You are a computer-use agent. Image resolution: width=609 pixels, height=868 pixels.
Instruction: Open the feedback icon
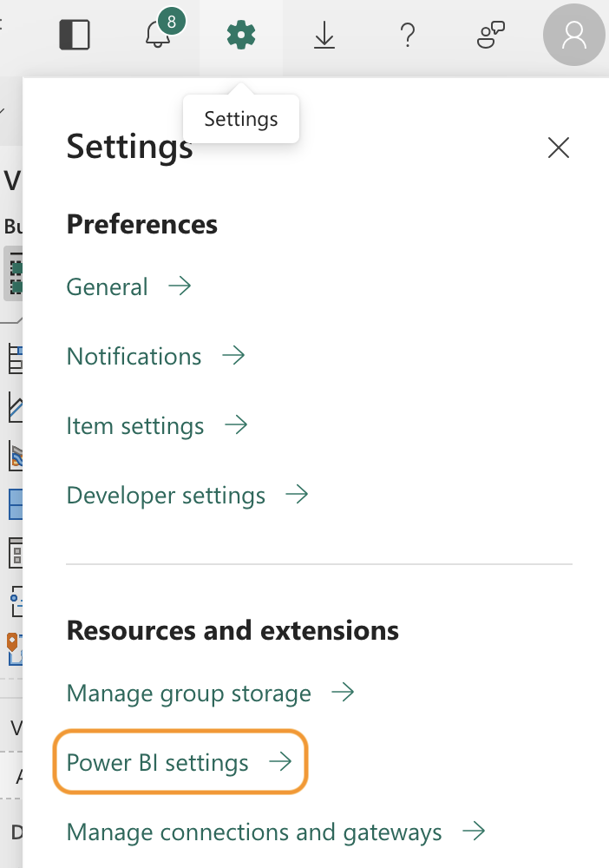pos(491,35)
